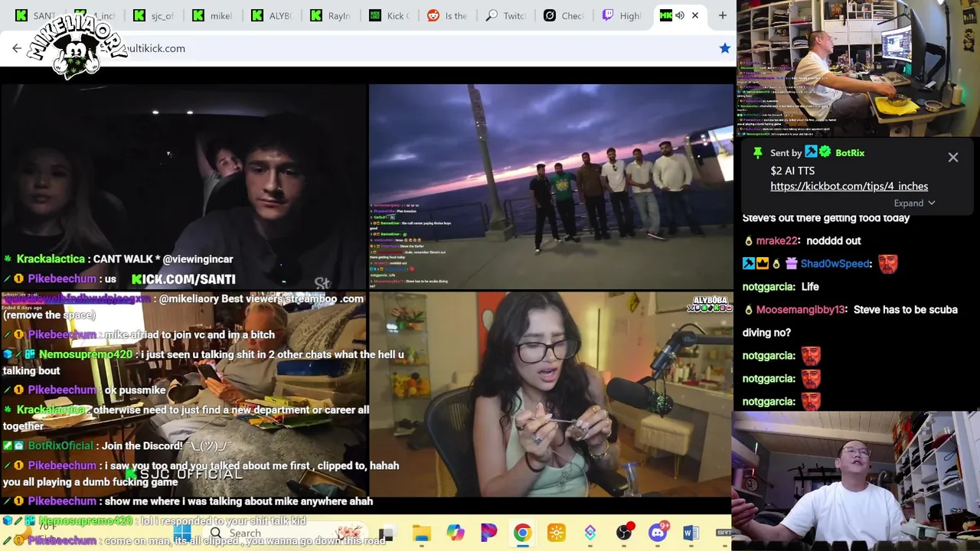Focus Google Chrome on the taskbar
Viewport: 980px width, 551px height.
point(522,533)
